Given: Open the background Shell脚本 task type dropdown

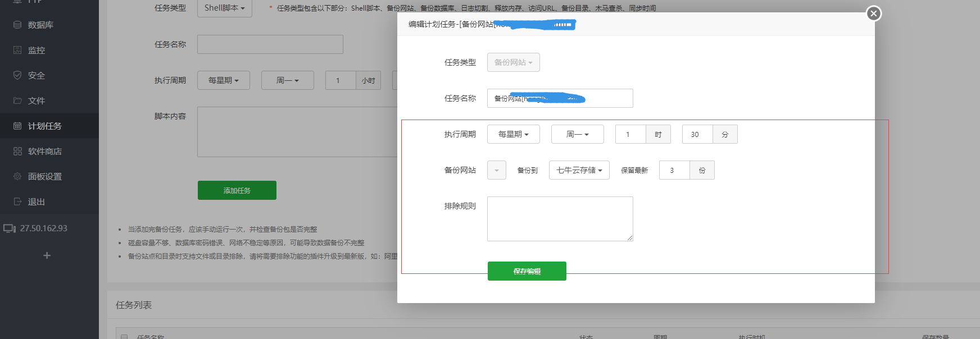Looking at the screenshot, I should coord(225,8).
